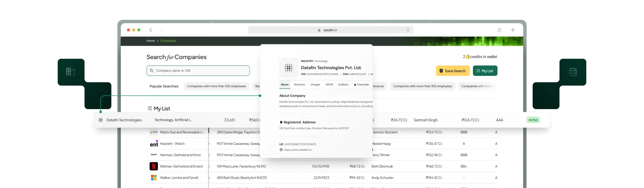Screen dimensions: 644x188
Task: Click the search magnifier icon
Action: 152,70
